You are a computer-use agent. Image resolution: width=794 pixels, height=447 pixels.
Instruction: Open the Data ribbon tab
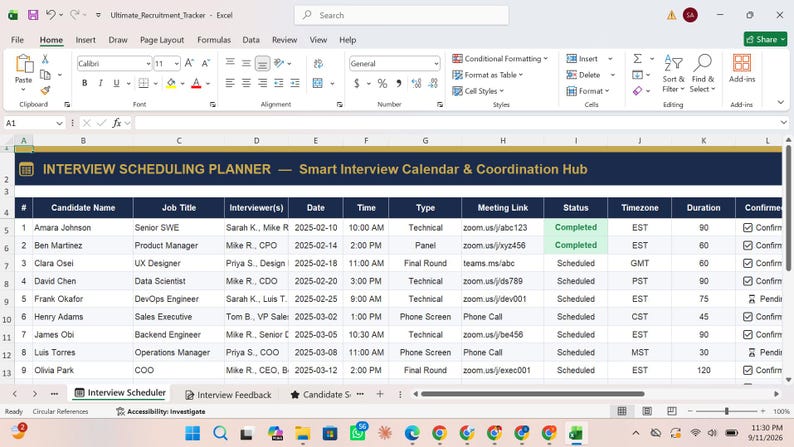click(x=251, y=39)
